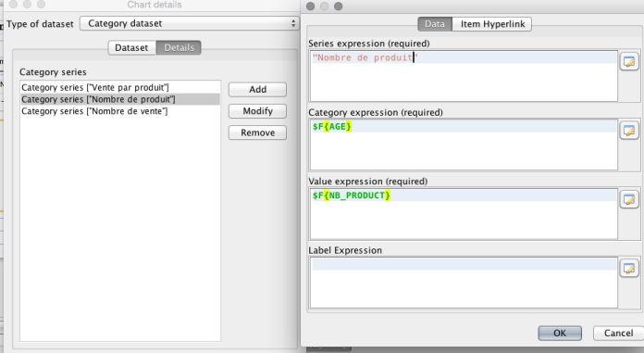Click the Add series button
644x353 pixels.
[x=257, y=89]
